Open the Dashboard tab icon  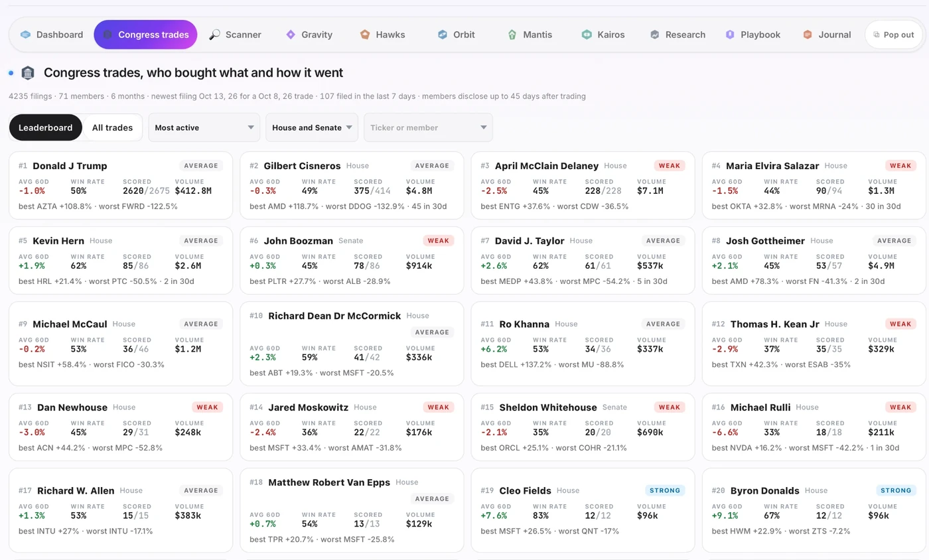(25, 35)
